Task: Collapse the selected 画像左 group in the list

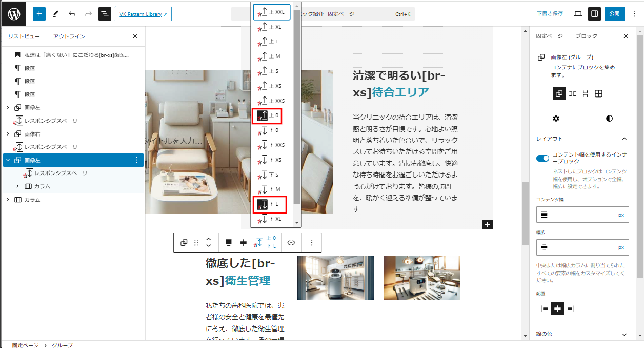Action: [x=8, y=160]
